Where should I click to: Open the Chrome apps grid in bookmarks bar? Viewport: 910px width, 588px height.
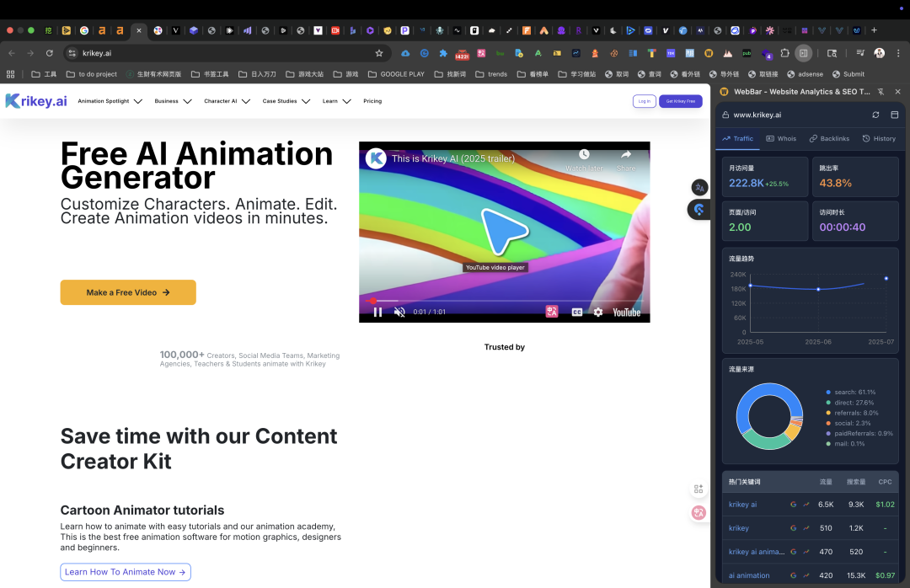pyautogui.click(x=10, y=74)
